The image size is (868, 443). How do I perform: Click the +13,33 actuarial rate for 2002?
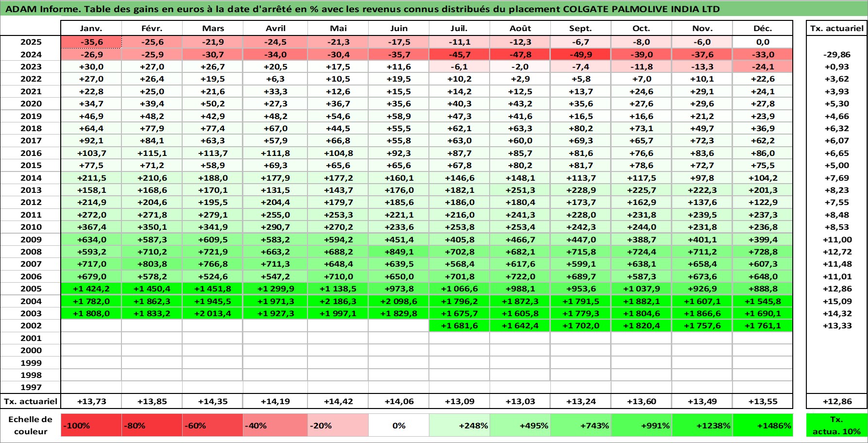coord(837,325)
